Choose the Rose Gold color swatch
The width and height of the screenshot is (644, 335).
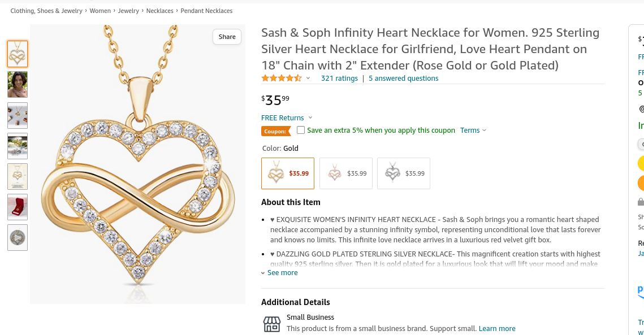click(346, 173)
